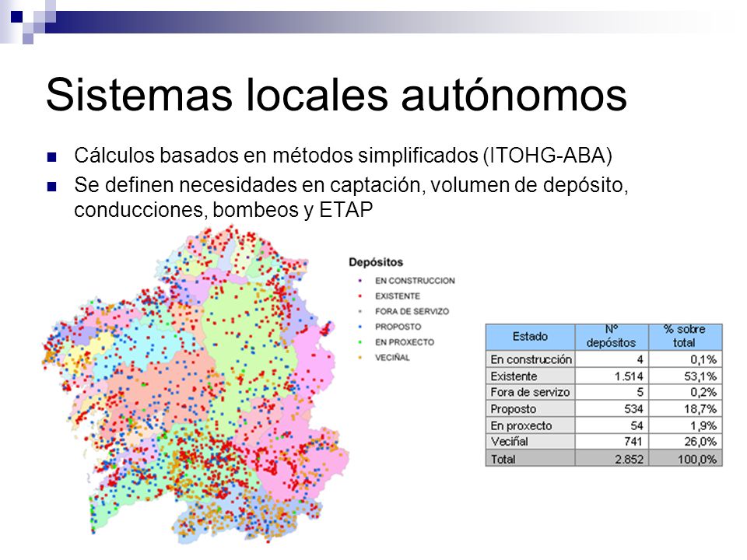Click the '0,2%' percentage cell
747x560 pixels.
685,392
